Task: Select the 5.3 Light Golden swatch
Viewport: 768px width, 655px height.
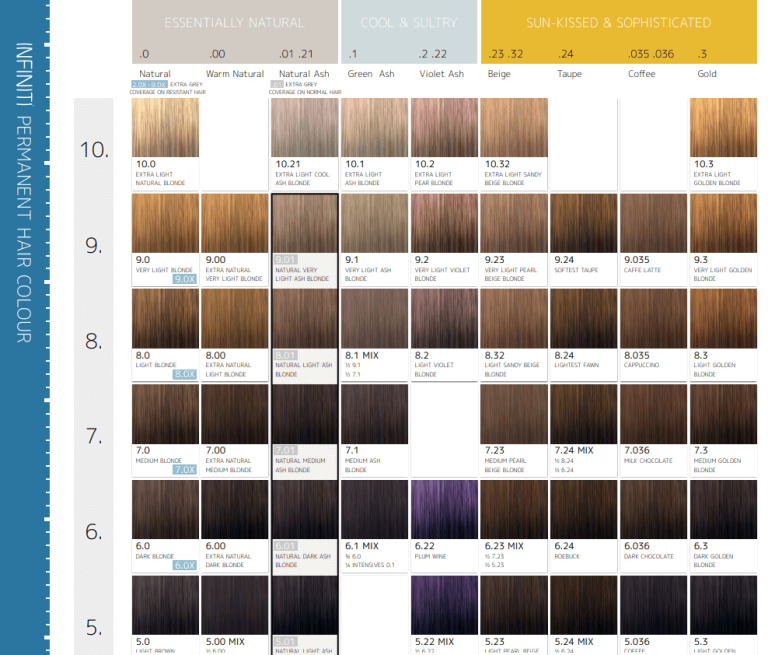Action: click(723, 605)
